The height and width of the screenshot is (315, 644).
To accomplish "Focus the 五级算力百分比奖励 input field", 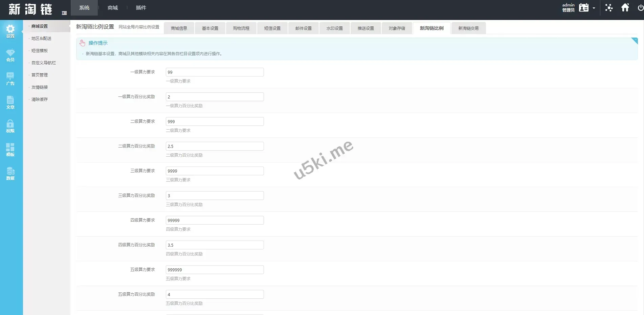I will [x=215, y=294].
